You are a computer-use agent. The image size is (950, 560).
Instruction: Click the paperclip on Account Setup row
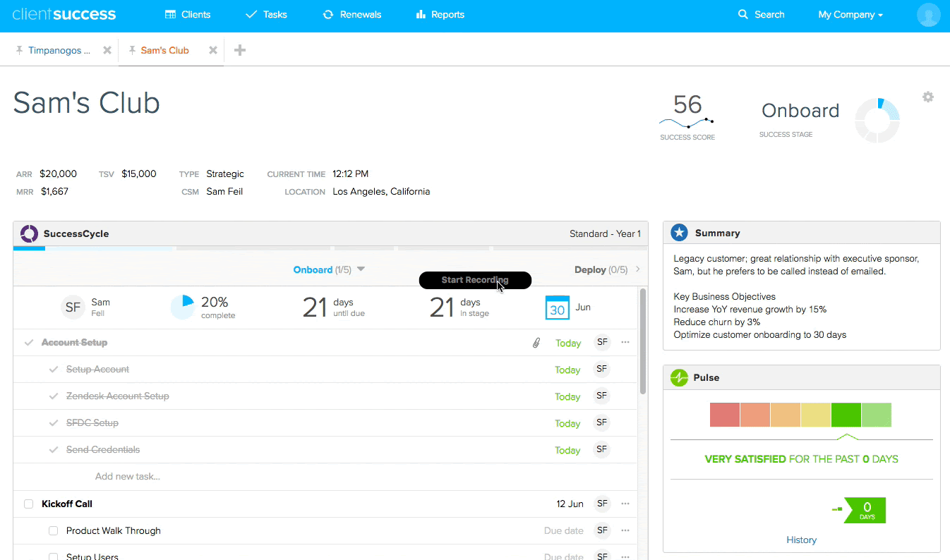coord(536,342)
